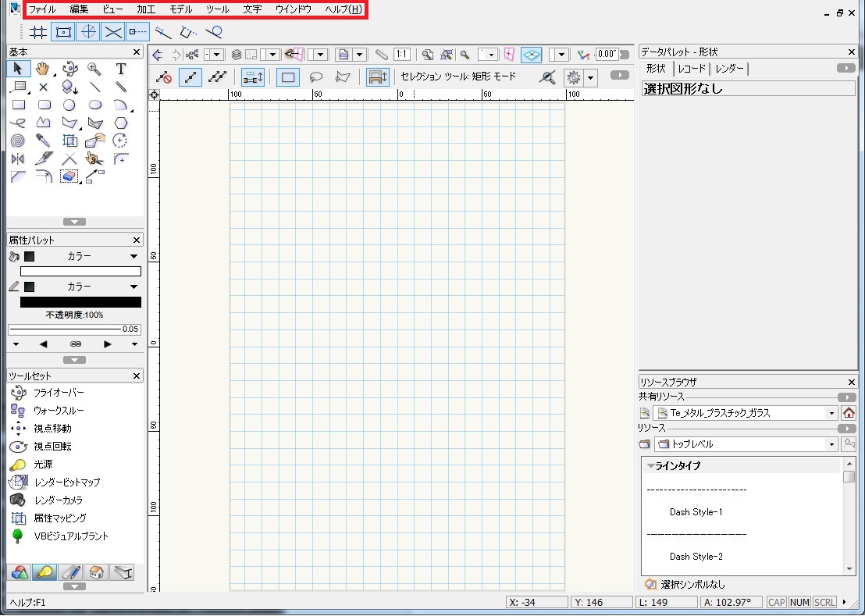
Task: Select the Callout tool
Action: 18,87
